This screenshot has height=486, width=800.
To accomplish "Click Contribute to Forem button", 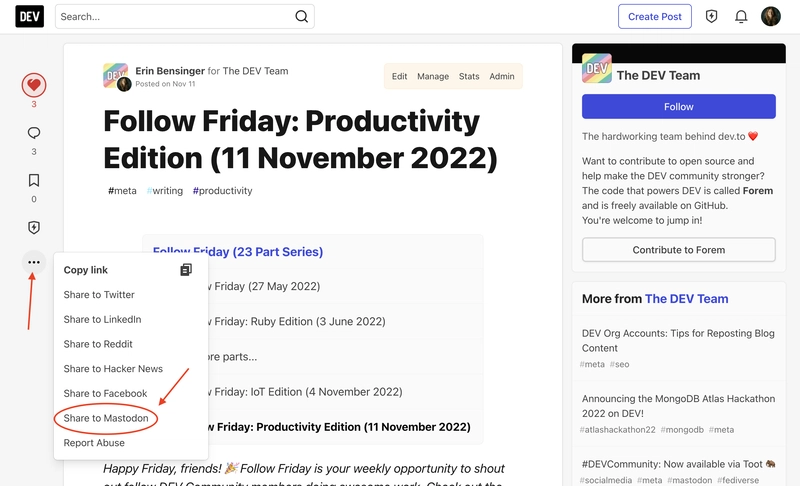I will [679, 250].
